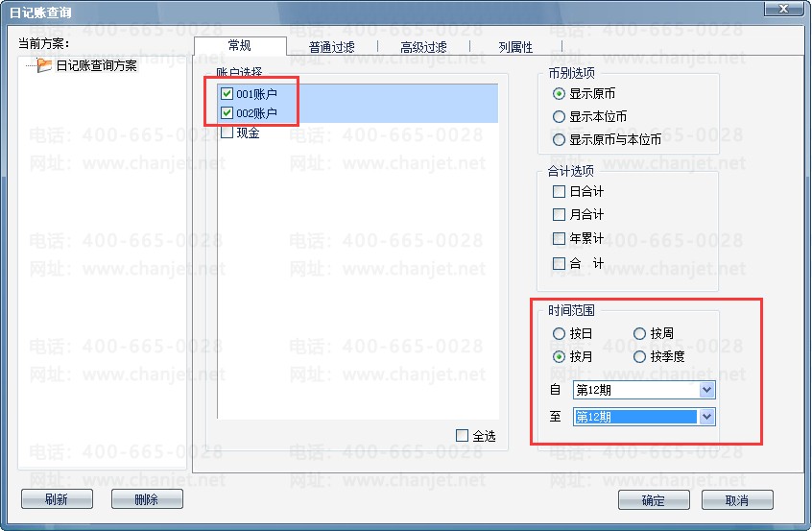This screenshot has height=531, width=812.
Task: Tick the 月合计 checkbox
Action: 559,214
